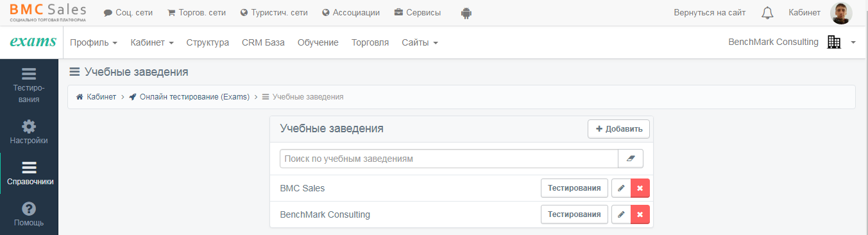
Task: Go to CRM База menu item
Action: click(x=263, y=42)
